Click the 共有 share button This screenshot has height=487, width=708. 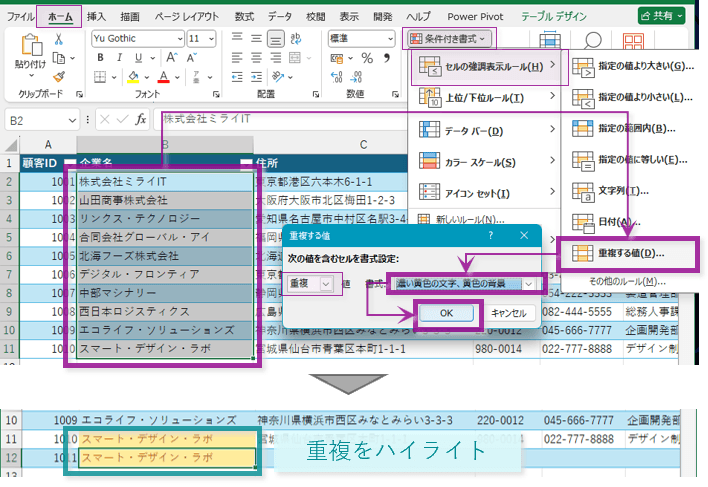click(662, 16)
